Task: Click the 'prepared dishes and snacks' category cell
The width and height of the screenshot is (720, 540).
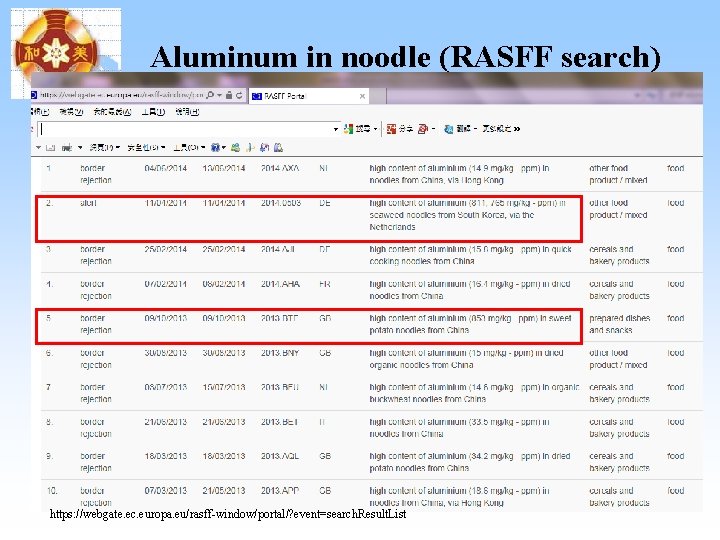Action: (x=619, y=324)
